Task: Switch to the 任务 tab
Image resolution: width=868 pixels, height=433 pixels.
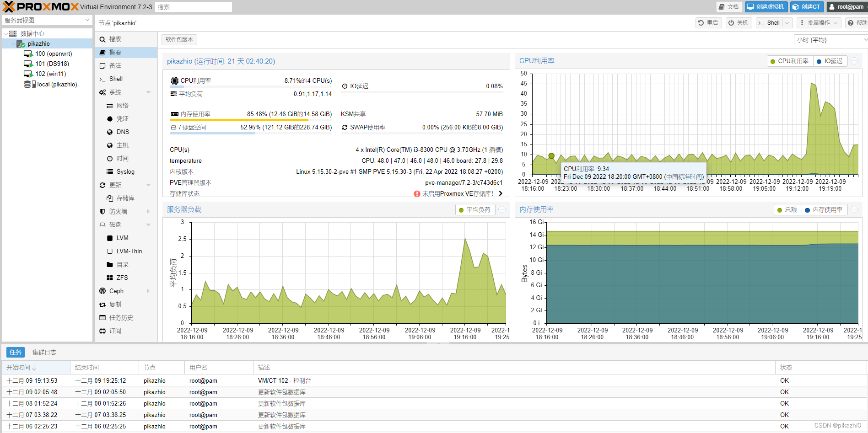Action: tap(15, 353)
